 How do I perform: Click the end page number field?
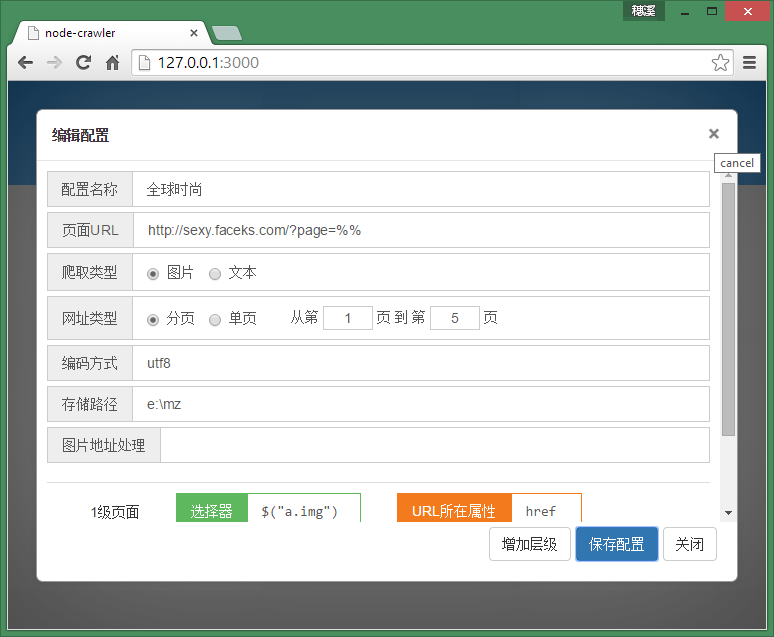point(455,318)
